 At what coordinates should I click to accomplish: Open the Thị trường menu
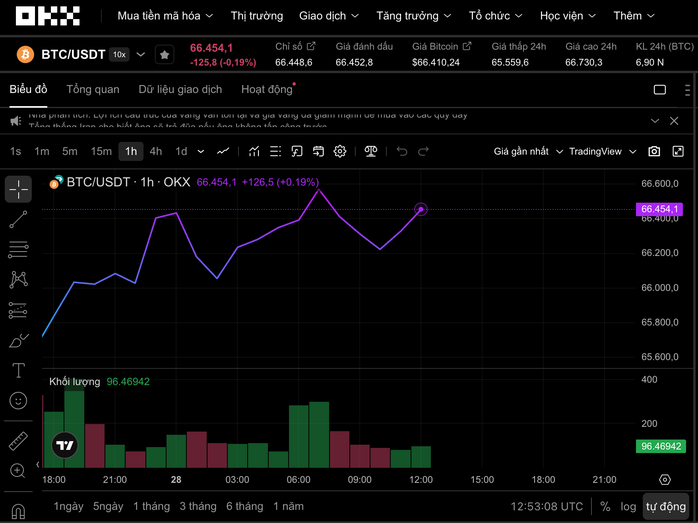(x=257, y=16)
